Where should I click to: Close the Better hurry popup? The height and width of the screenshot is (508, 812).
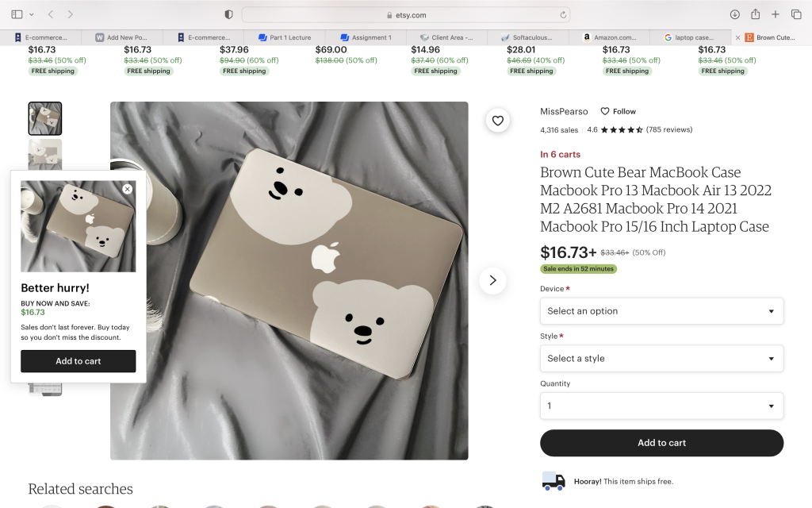[128, 189]
